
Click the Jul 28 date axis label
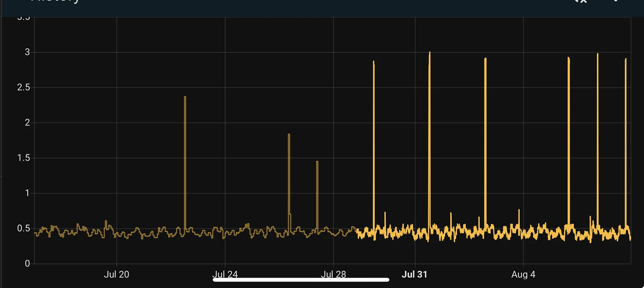click(333, 274)
